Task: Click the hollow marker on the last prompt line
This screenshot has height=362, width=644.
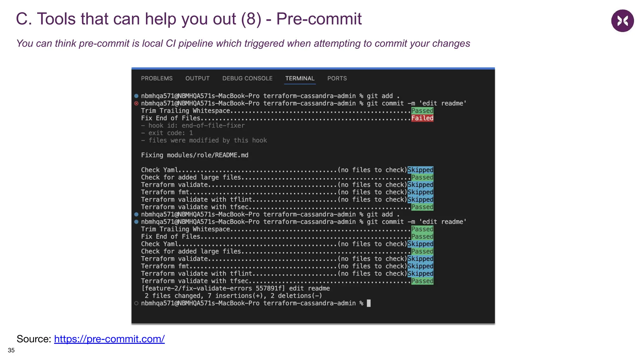Action: click(x=136, y=303)
